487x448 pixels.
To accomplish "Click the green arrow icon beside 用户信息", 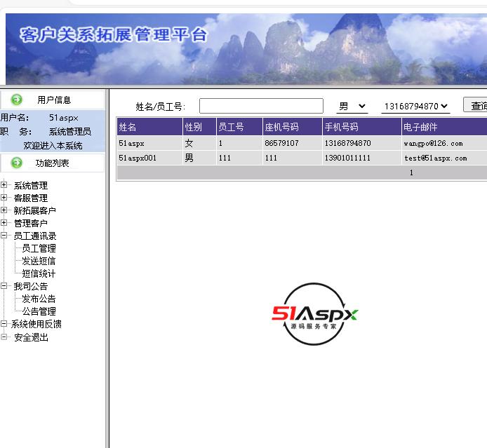I will [x=16, y=100].
